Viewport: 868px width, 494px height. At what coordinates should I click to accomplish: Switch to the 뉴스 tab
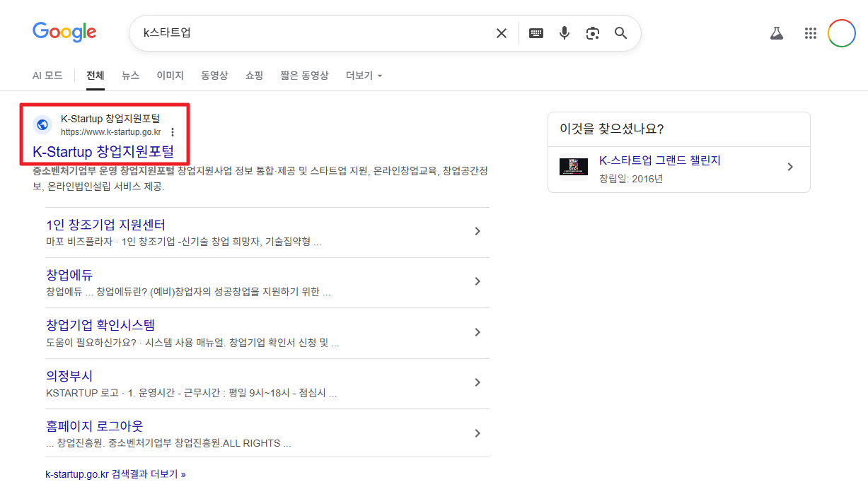click(x=130, y=76)
